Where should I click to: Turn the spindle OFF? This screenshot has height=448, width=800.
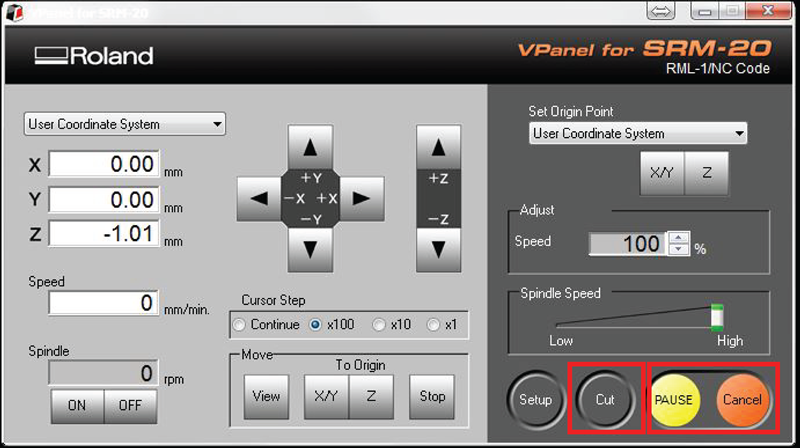130,406
